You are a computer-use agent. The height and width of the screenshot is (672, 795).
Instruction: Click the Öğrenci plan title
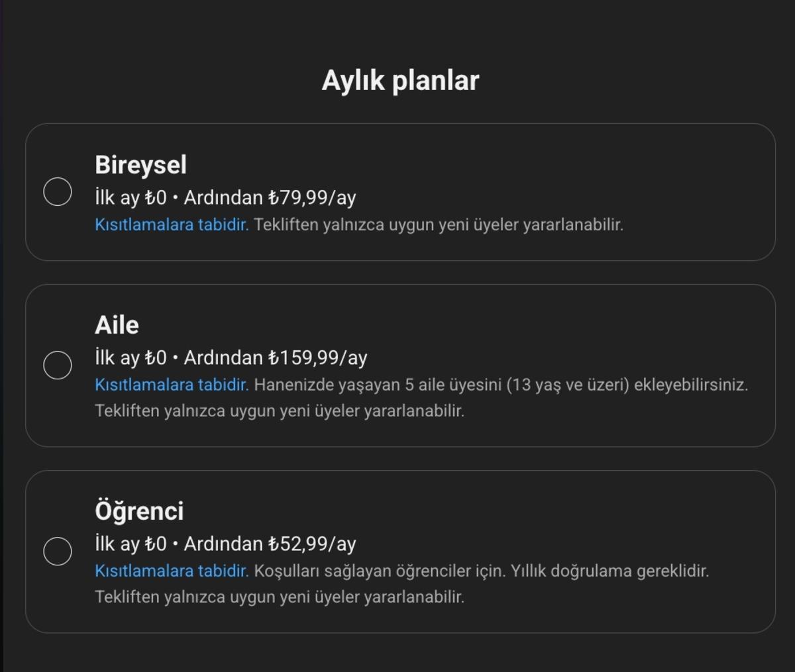(139, 511)
